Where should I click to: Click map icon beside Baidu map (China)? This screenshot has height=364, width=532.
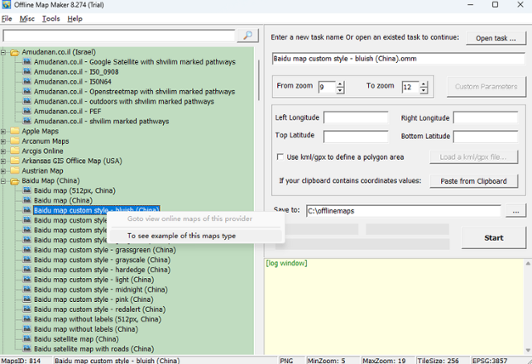pos(27,200)
